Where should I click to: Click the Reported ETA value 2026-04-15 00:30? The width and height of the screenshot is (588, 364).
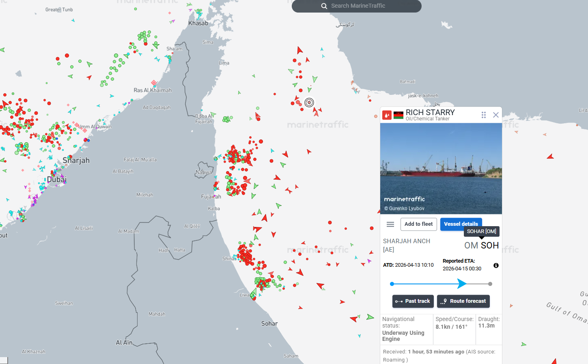pyautogui.click(x=462, y=269)
